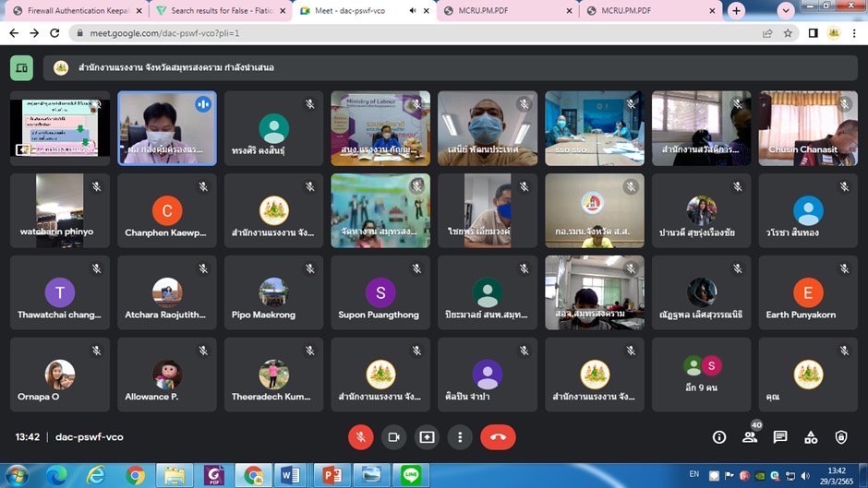
Task: Click the Present now screen-share icon
Action: coord(427,437)
